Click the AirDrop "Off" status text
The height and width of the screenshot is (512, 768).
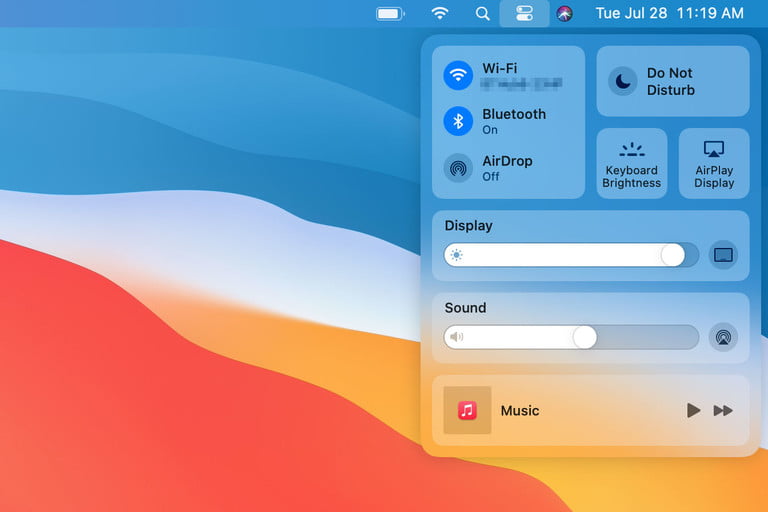(x=491, y=176)
